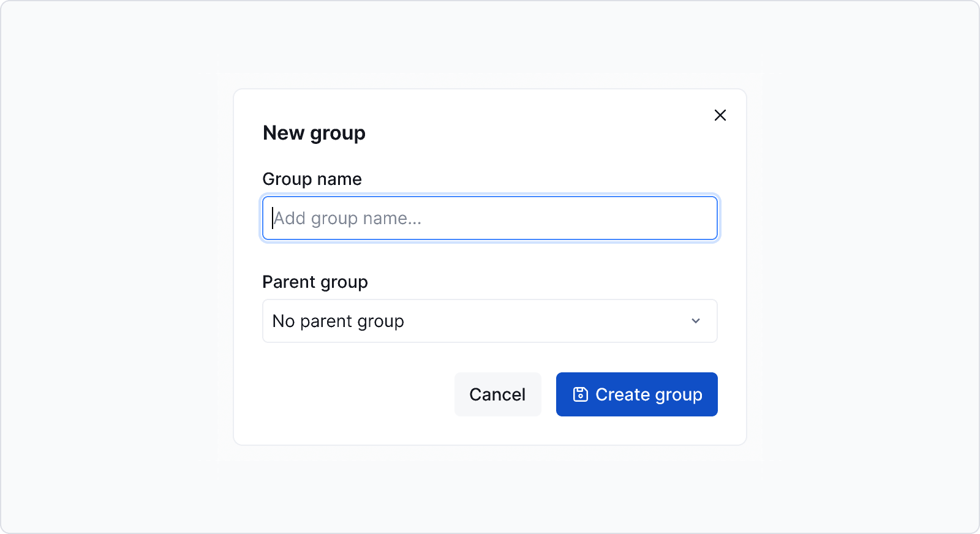
Task: Click the dropdown arrow beside No parent group
Action: click(x=695, y=321)
